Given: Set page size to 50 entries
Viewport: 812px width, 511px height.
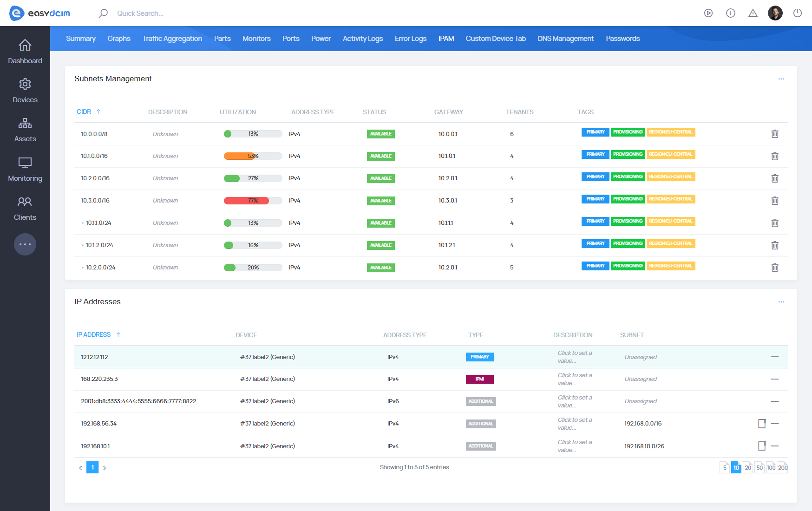Looking at the screenshot, I should tap(760, 467).
